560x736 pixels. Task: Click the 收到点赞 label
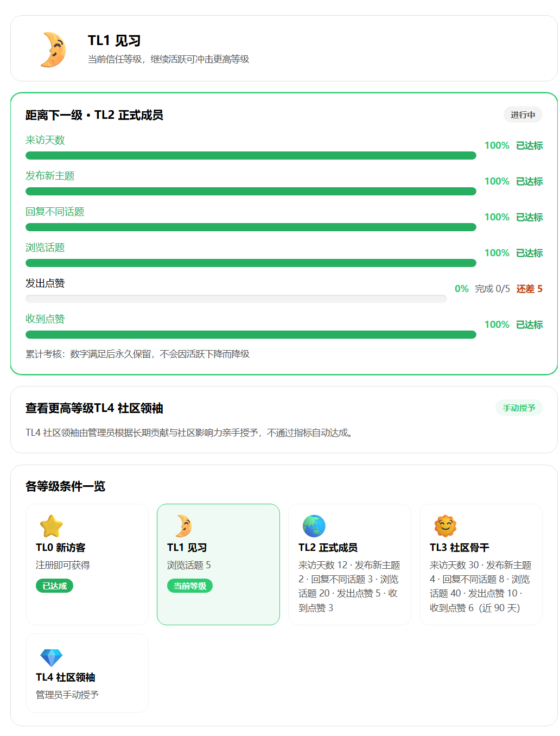[45, 319]
